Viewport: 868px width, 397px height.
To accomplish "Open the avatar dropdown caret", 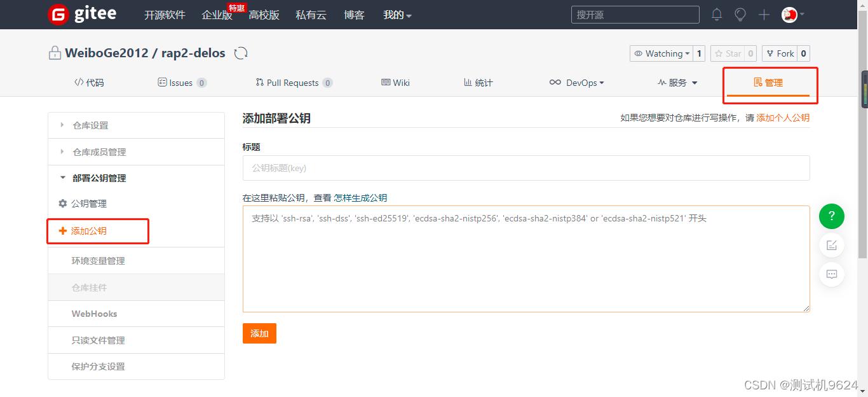I will click(x=802, y=15).
